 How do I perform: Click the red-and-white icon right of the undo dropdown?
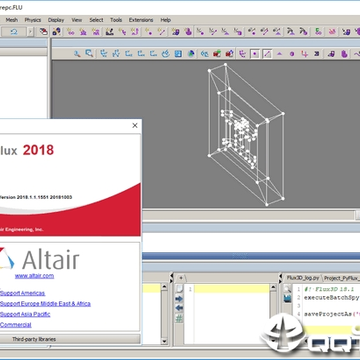click(43, 32)
